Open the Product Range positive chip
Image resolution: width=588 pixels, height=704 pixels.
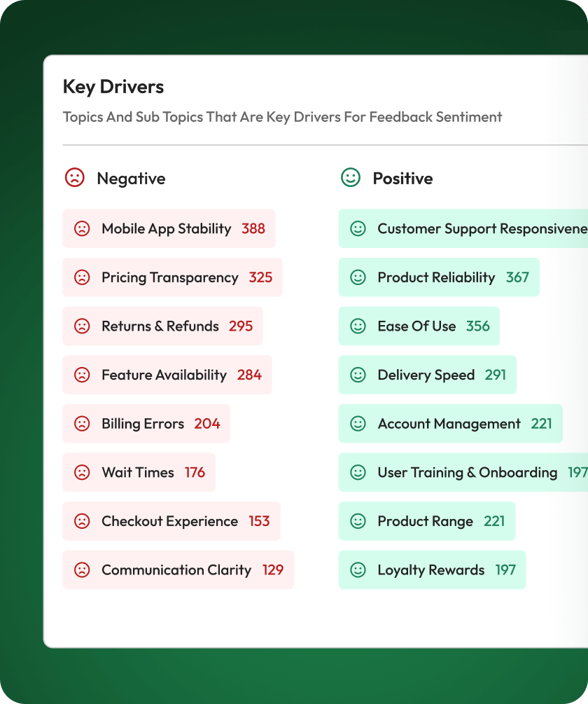427,521
